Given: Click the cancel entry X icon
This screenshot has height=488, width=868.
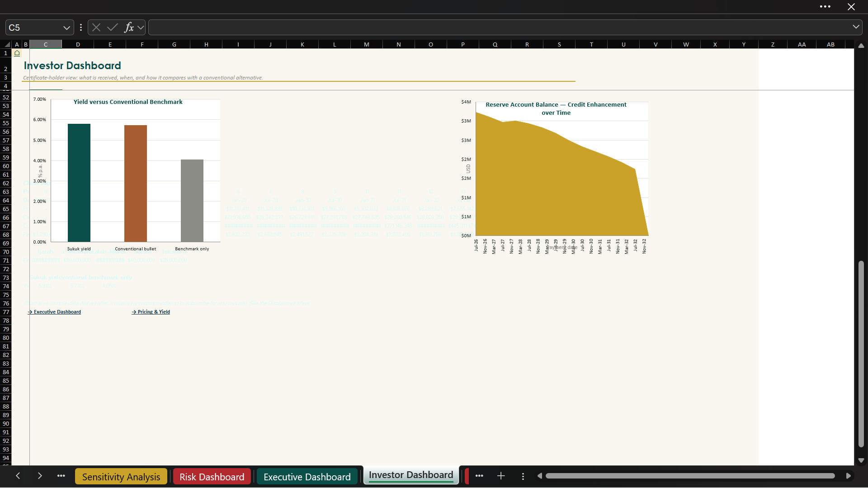Looking at the screenshot, I should [x=96, y=28].
